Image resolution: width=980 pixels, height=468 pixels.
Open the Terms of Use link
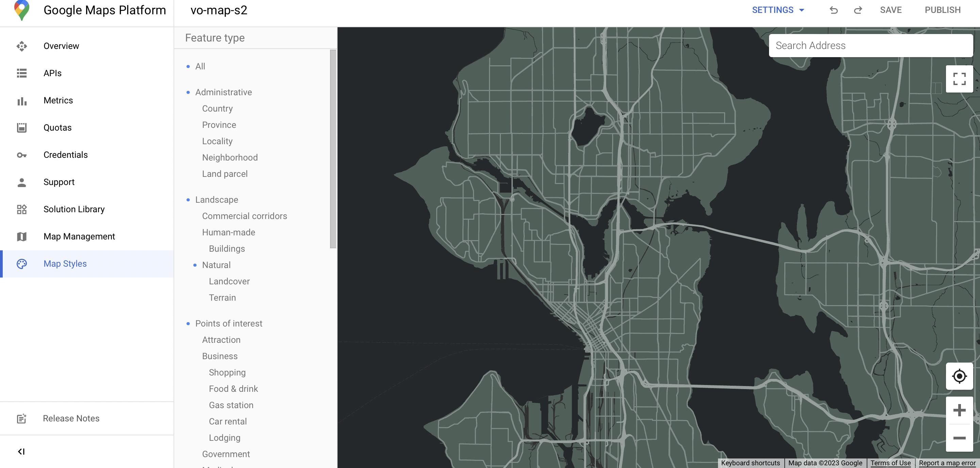click(890, 463)
